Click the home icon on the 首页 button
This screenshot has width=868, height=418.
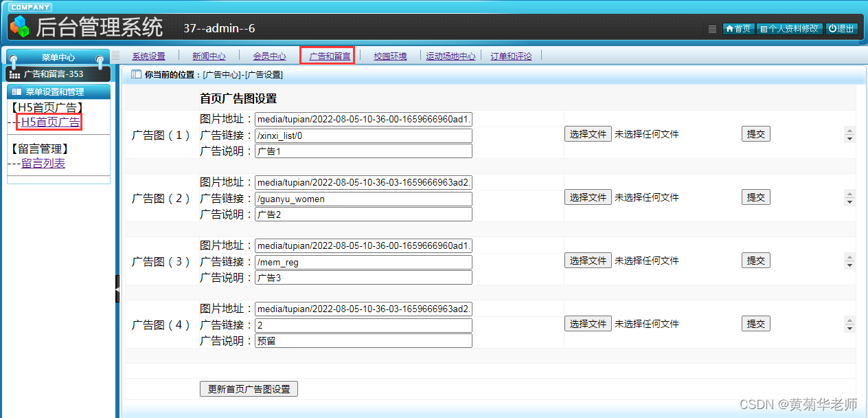pos(730,29)
